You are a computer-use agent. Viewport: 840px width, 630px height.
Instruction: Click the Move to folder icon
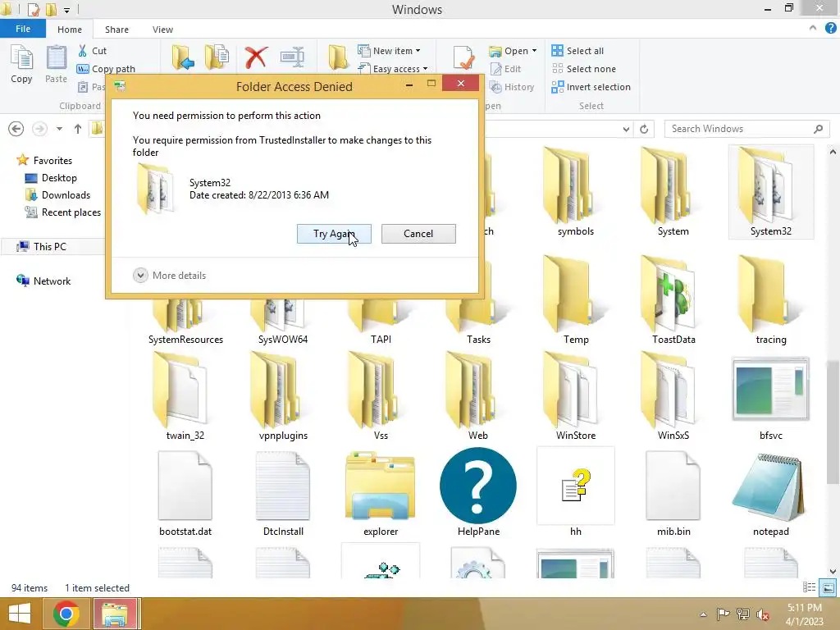[x=183, y=58]
